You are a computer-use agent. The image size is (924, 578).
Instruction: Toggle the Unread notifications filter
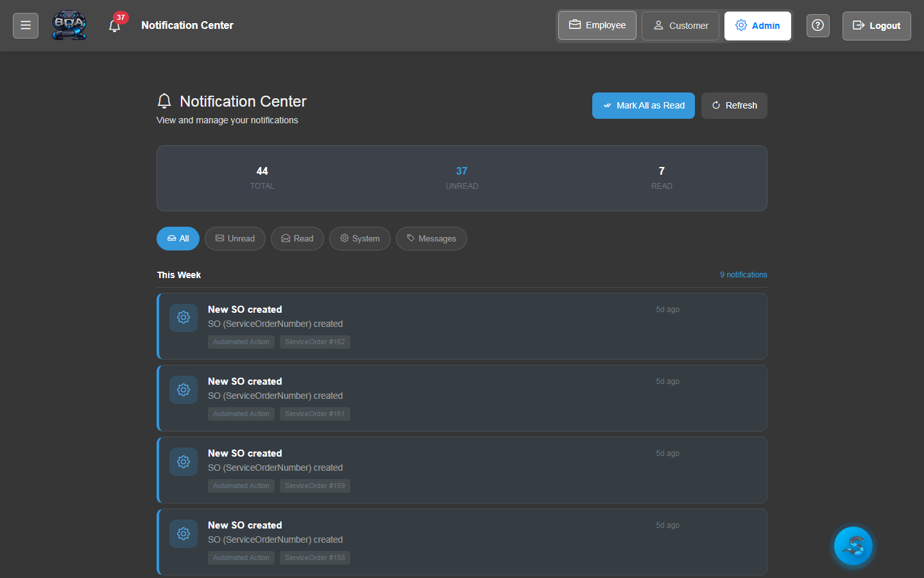coord(235,238)
